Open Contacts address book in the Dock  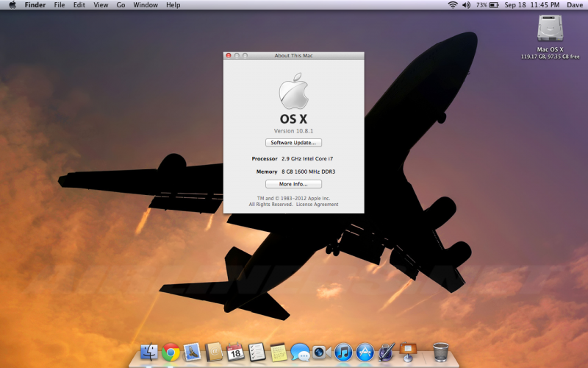[x=214, y=353]
